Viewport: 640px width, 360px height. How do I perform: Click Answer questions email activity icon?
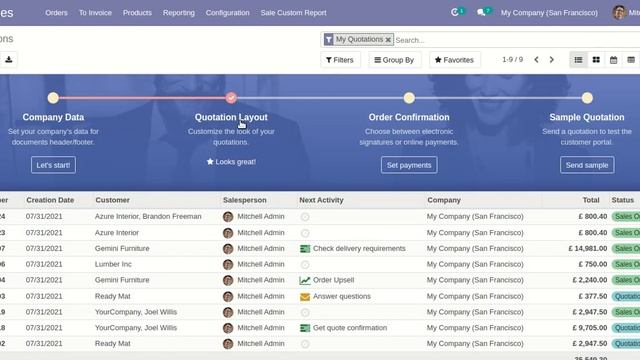[x=305, y=297]
